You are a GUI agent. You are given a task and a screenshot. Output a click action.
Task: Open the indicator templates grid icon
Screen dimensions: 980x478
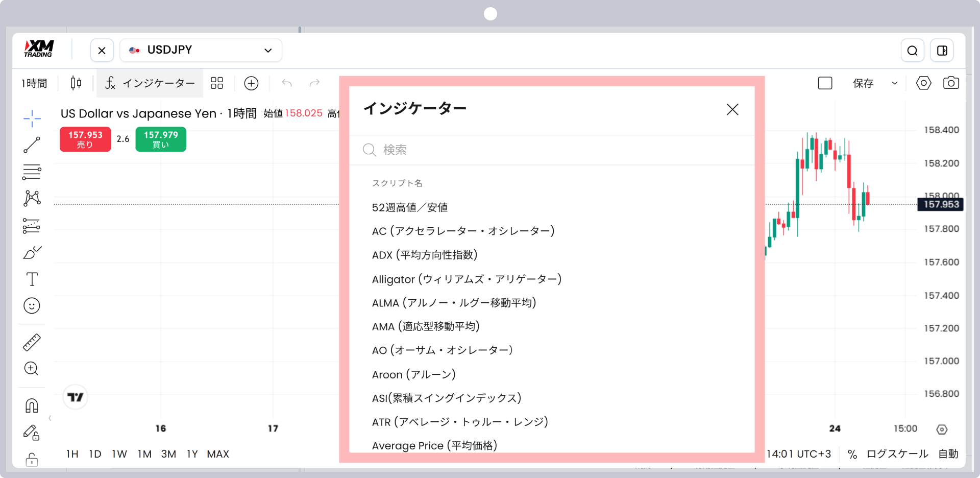click(217, 83)
